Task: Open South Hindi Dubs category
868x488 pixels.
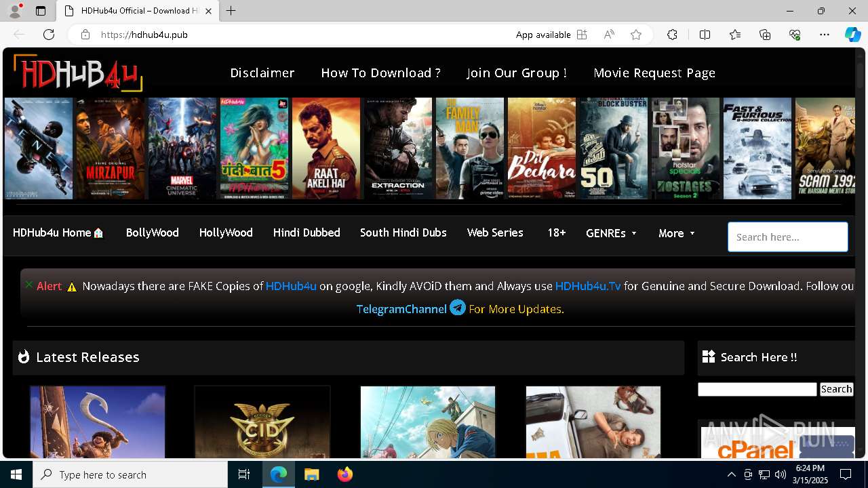Action: [x=403, y=232]
